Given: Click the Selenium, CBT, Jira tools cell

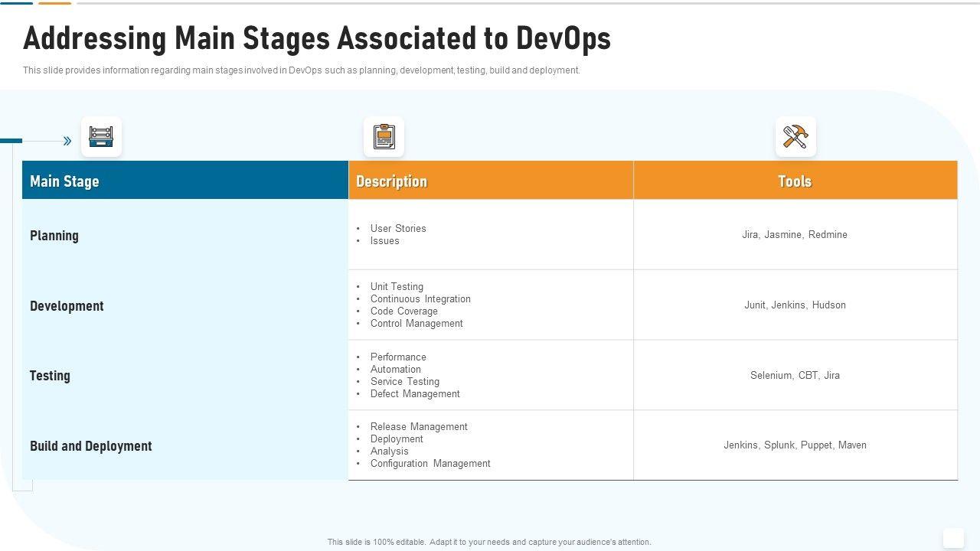Looking at the screenshot, I should click(795, 376).
